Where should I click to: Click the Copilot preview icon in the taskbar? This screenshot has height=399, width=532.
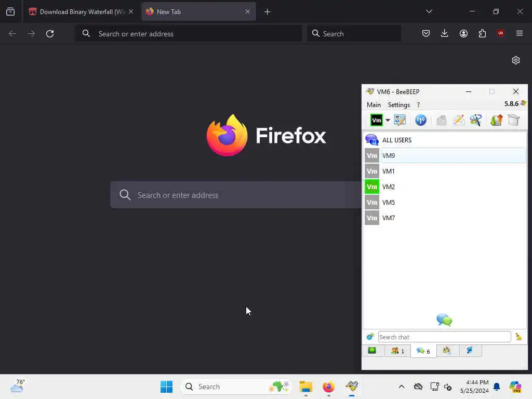point(515,387)
